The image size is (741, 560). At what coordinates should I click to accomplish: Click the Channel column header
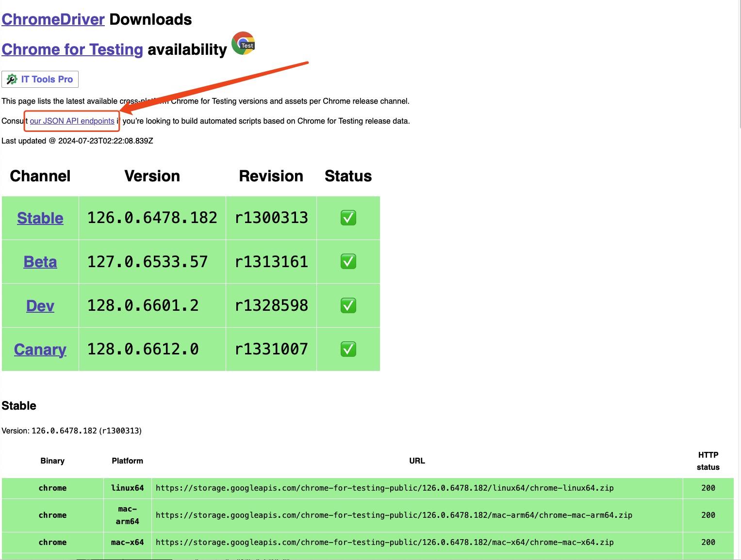pos(40,176)
